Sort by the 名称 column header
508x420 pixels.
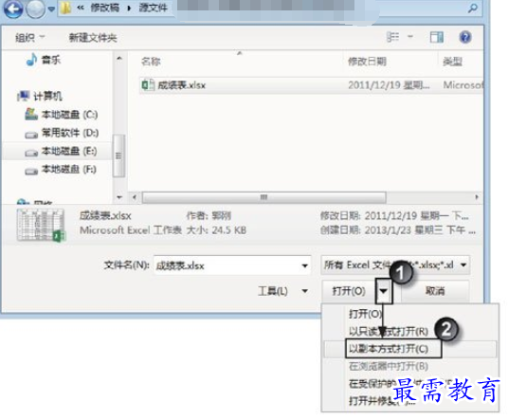click(x=151, y=62)
